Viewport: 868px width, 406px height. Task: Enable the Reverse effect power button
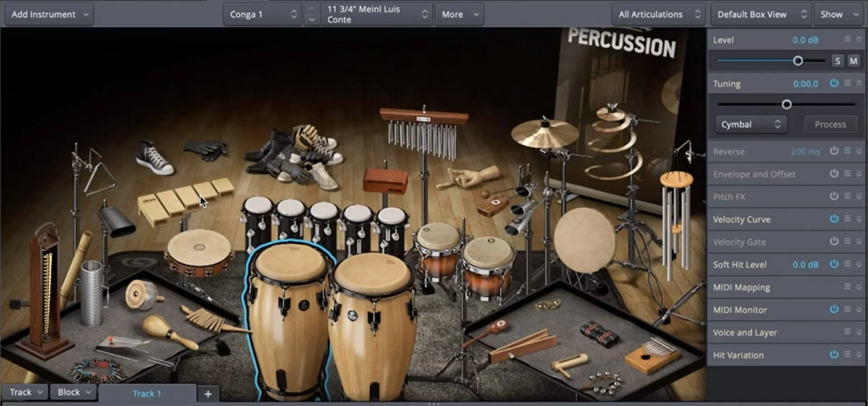pos(834,151)
